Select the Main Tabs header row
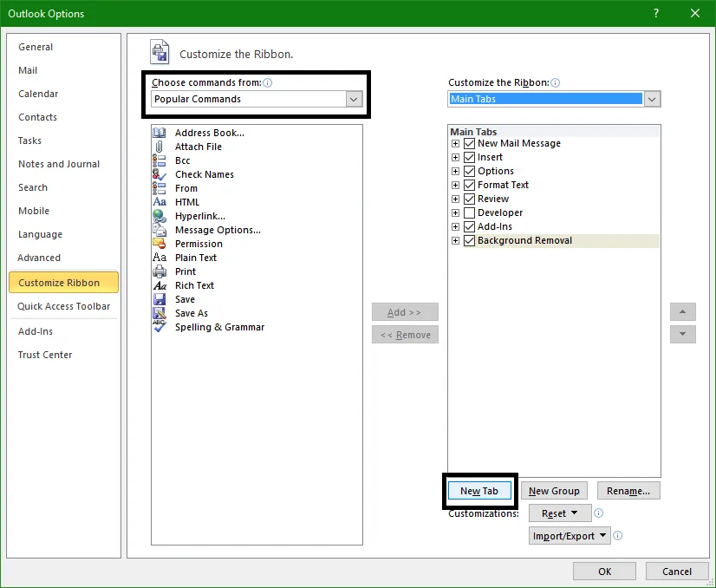Viewport: 716px width, 588px height. coord(554,132)
